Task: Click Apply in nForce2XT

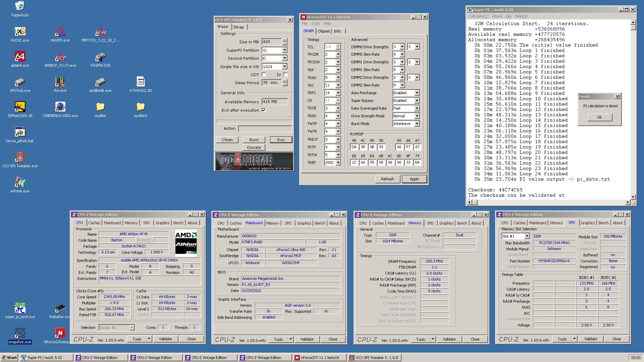Action: point(414,179)
